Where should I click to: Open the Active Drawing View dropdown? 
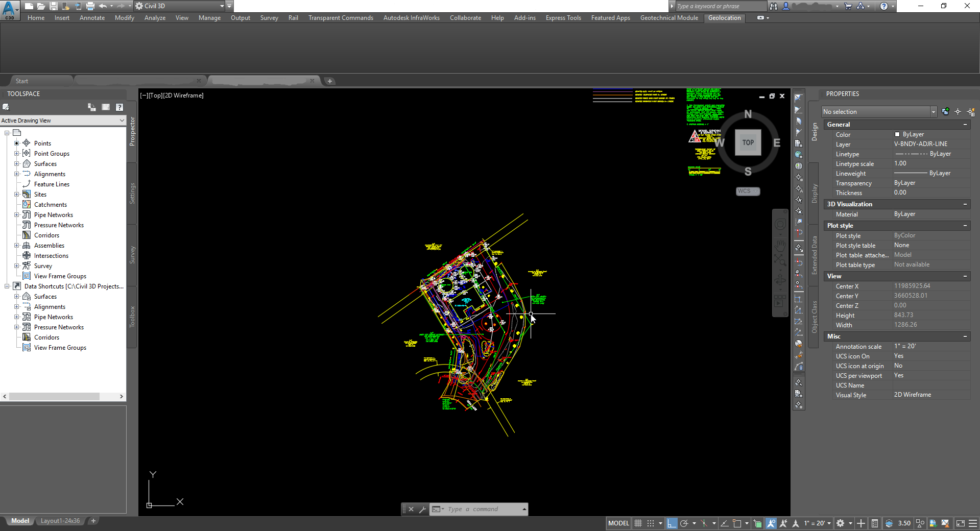click(x=63, y=120)
